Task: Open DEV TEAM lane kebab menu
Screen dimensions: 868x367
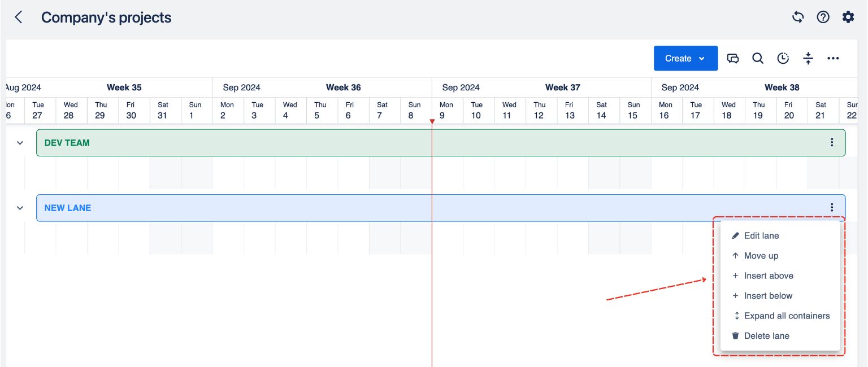Action: [x=832, y=142]
